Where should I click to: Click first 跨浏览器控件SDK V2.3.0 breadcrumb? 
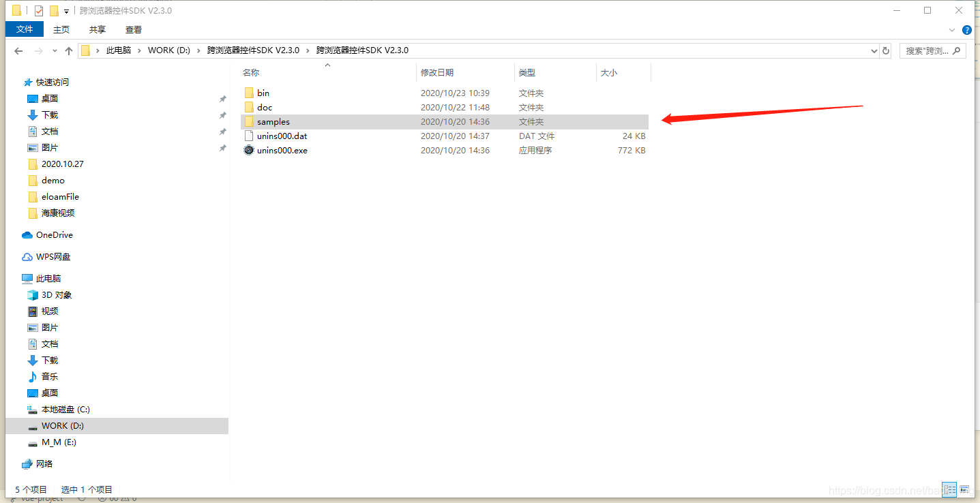[x=253, y=50]
